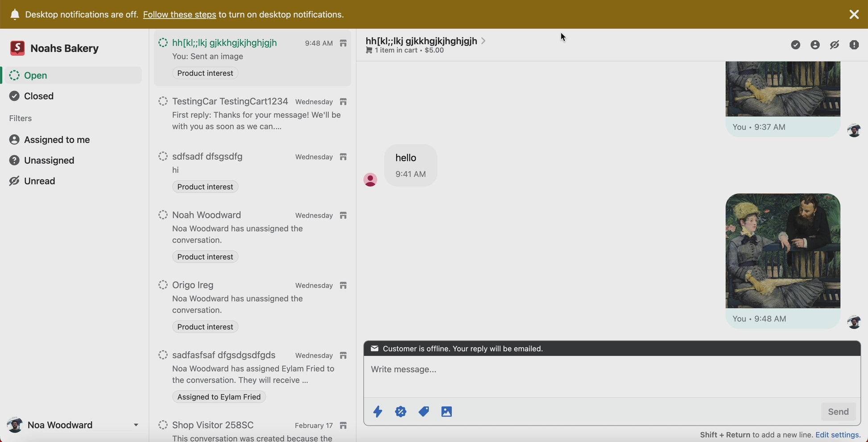Viewport: 868px width, 442px height.
Task: Click envelope icon in offline notice bar
Action: point(375,348)
